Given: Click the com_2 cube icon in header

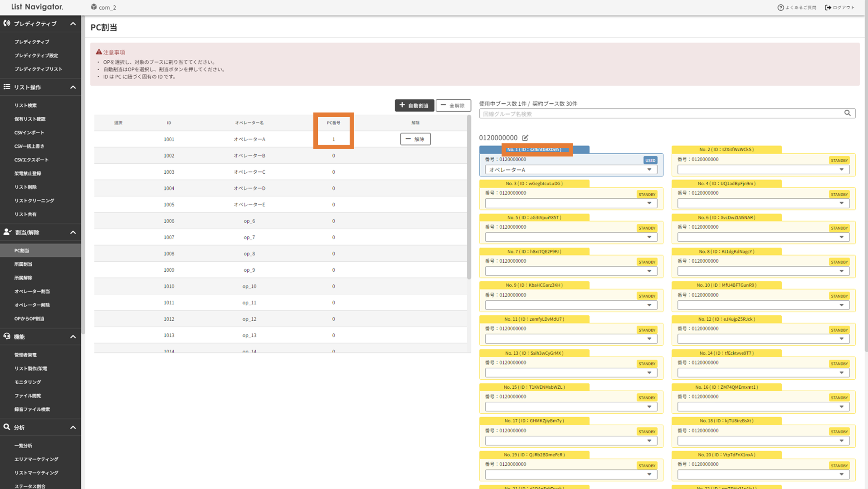Looking at the screenshot, I should pos(94,7).
